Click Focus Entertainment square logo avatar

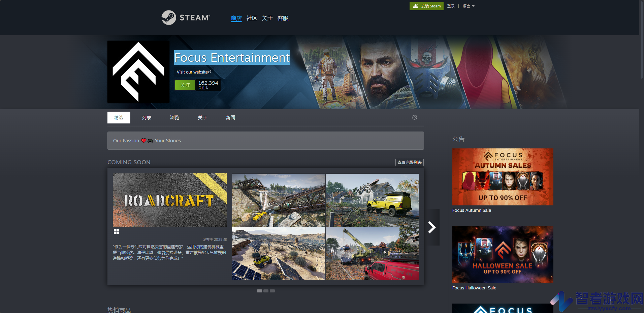coord(138,72)
